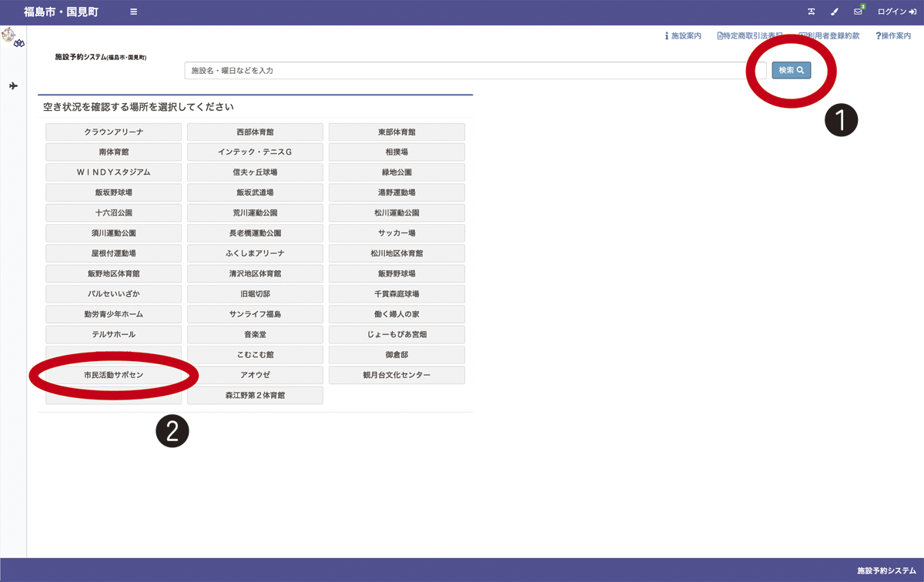Open the hamburger menu in the top bar

point(132,12)
